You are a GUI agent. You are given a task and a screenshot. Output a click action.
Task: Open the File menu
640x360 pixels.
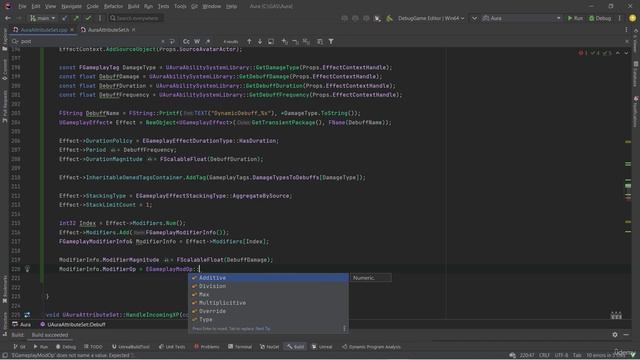click(22, 6)
